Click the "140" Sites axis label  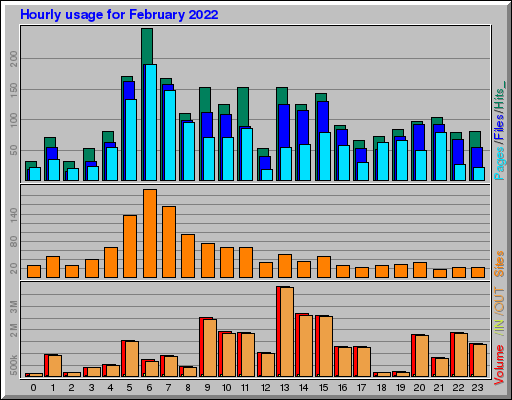14,215
